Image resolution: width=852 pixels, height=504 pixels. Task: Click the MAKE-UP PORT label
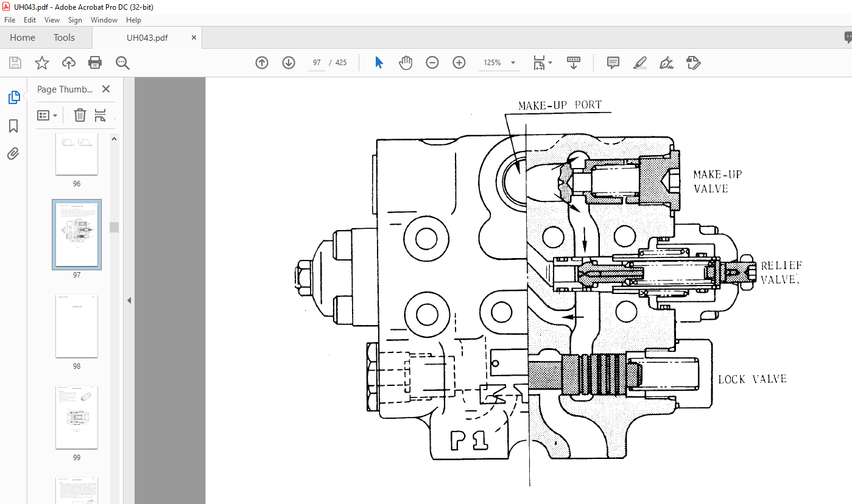pyautogui.click(x=560, y=105)
